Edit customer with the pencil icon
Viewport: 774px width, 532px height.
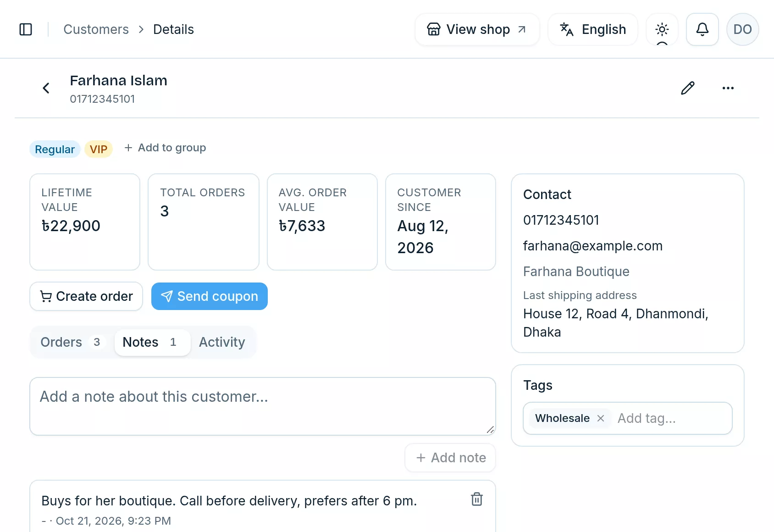click(688, 88)
